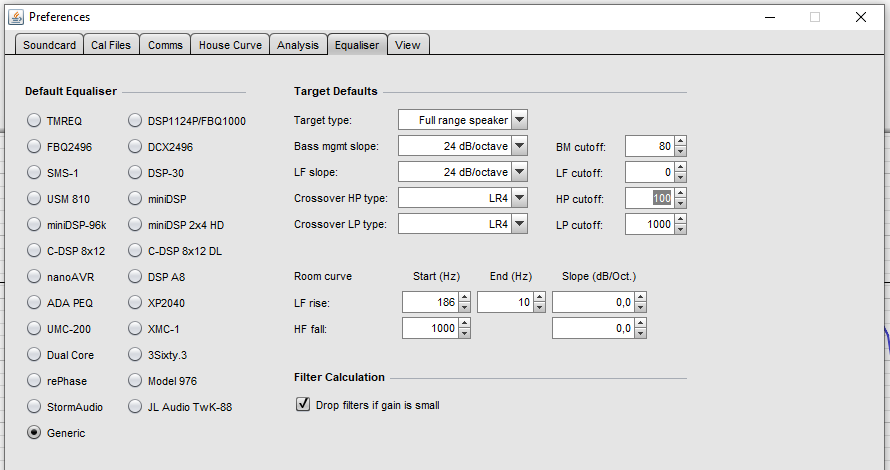Open Crossover LP type dropdown

[x=519, y=224]
